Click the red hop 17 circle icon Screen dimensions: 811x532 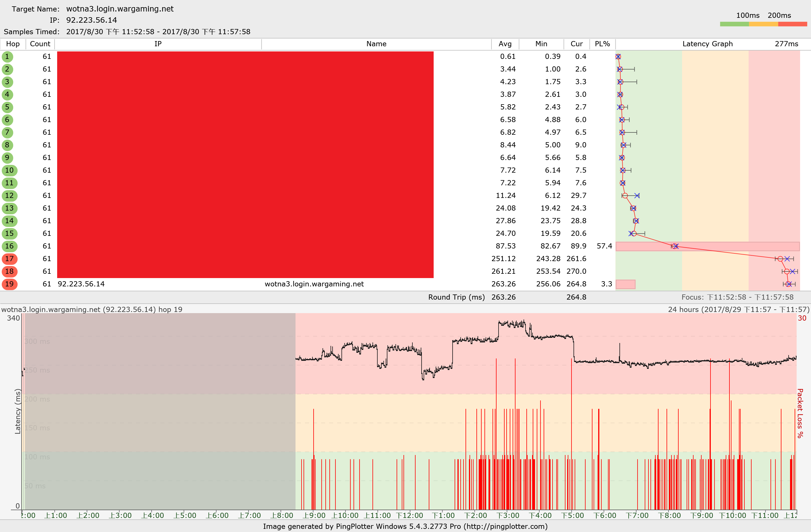9,259
